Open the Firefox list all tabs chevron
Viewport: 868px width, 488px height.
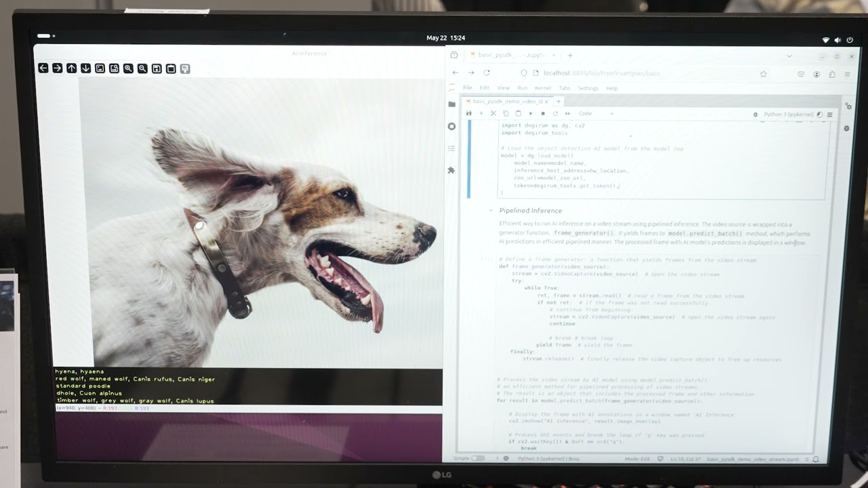(x=789, y=56)
